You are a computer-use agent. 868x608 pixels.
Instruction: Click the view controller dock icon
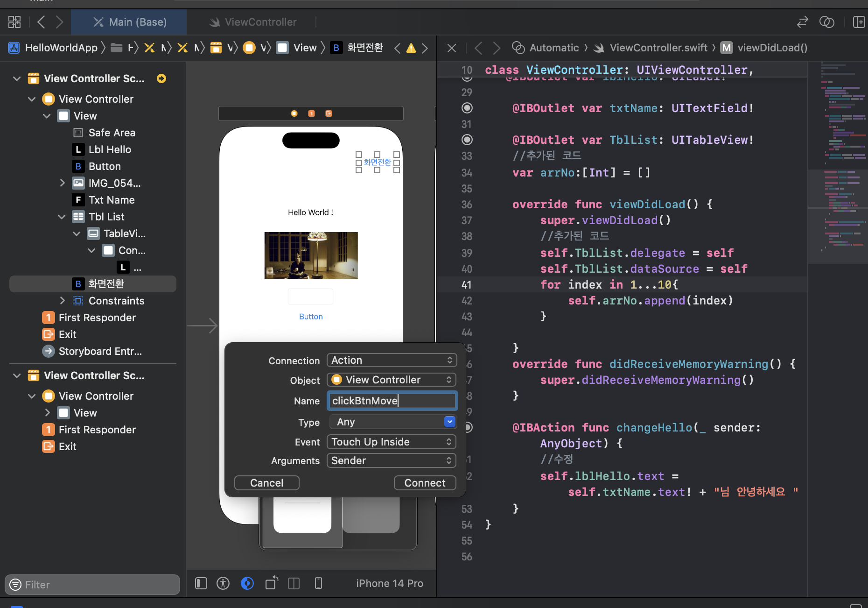tap(294, 113)
